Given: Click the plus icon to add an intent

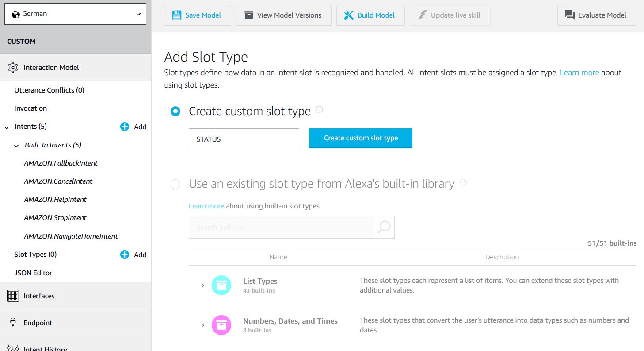Looking at the screenshot, I should pos(125,127).
